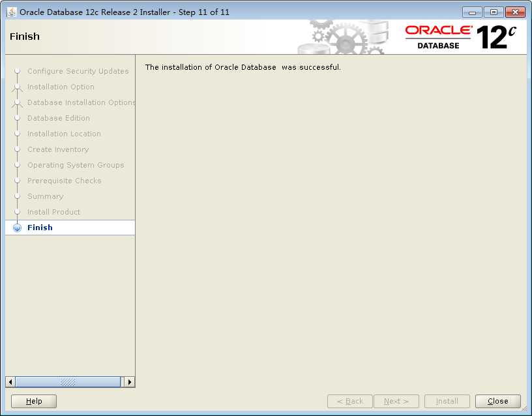Select the Database Installation Options step

click(x=81, y=102)
